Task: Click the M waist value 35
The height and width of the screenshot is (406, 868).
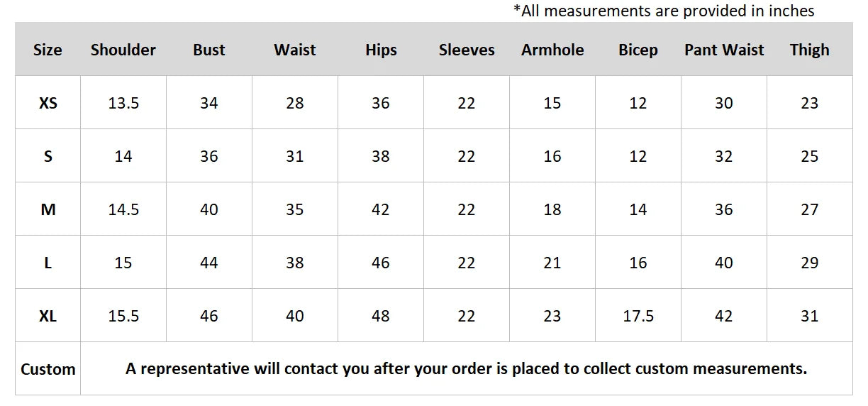Action: [x=295, y=209]
